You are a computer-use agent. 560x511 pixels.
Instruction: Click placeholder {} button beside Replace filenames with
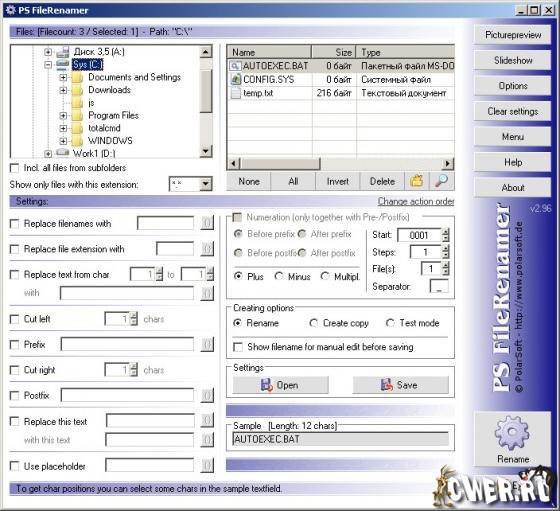207,223
